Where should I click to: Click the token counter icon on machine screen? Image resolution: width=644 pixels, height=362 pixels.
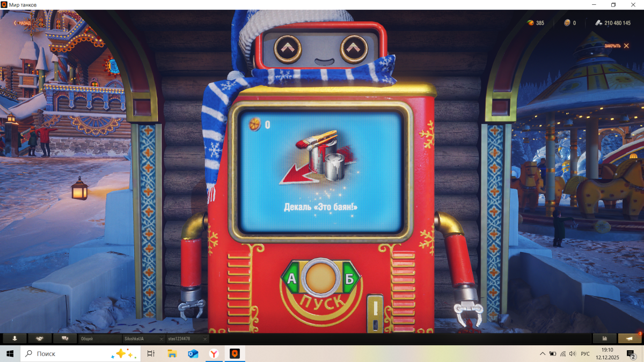pos(254,124)
